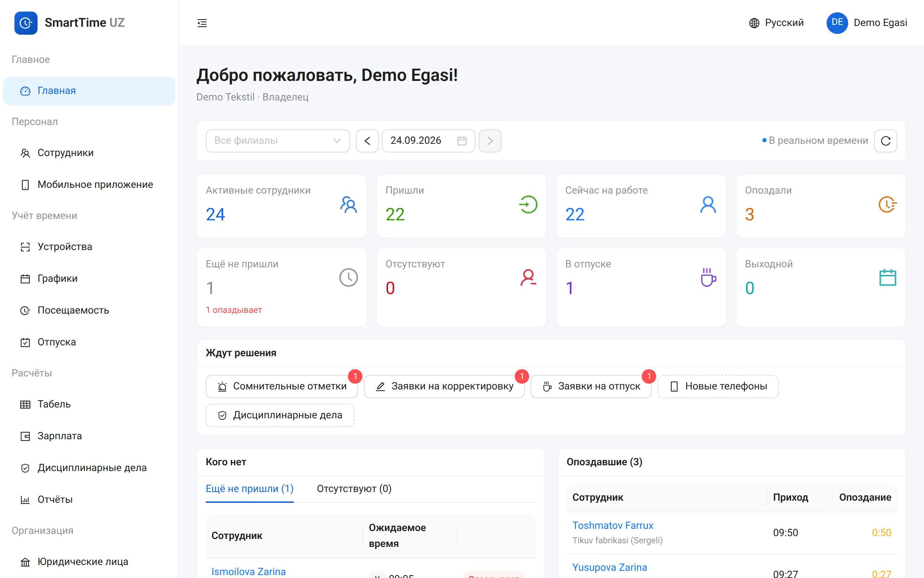This screenshot has height=578, width=924.
Task: Click the globe language icon
Action: coord(754,23)
